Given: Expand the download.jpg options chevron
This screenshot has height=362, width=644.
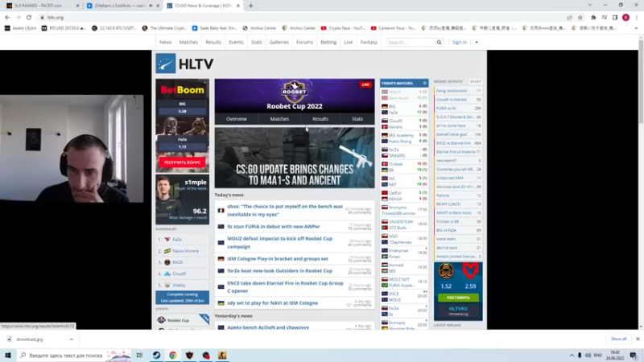Looking at the screenshot, I should coord(71,339).
